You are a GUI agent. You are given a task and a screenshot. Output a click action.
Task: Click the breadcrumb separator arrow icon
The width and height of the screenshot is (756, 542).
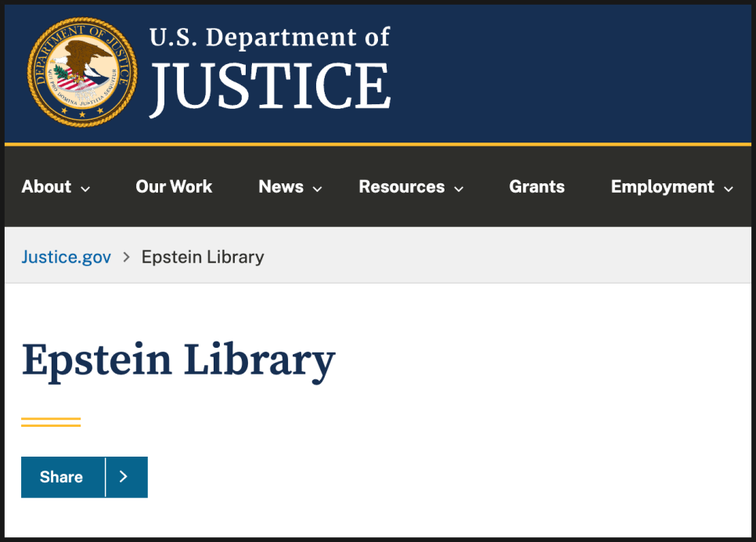coord(127,257)
